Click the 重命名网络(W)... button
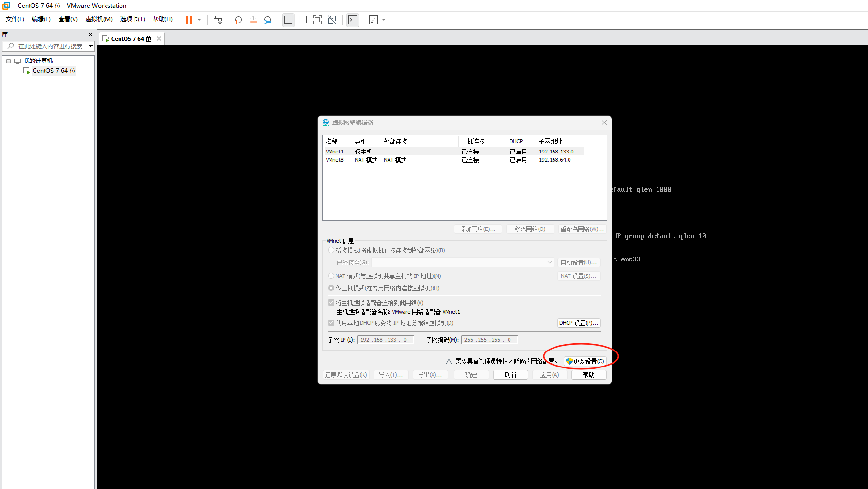The width and height of the screenshot is (868, 489). click(582, 229)
